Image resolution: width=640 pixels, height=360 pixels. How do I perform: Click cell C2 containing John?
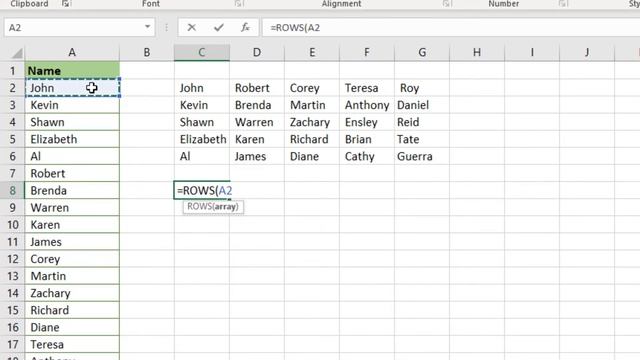point(202,88)
